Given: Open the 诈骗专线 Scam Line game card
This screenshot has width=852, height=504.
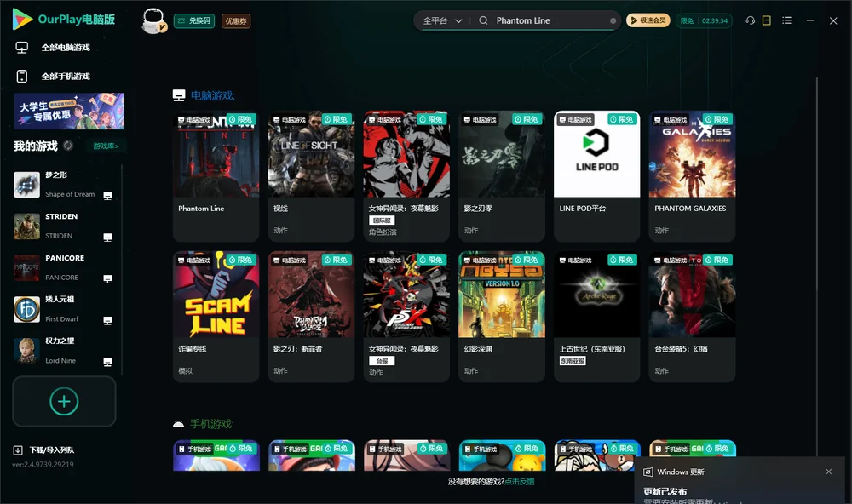Looking at the screenshot, I should (x=216, y=317).
